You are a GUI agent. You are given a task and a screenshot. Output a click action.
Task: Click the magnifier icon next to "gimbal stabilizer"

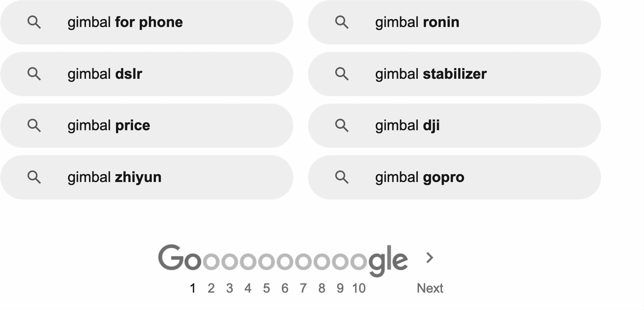(342, 74)
